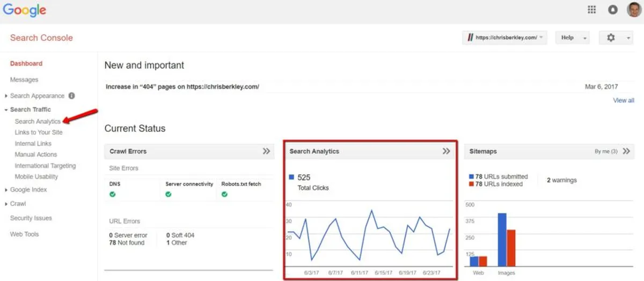Screen dimensions: 644x281
Task: Open Mobile Usability in sidebar
Action: 36,176
